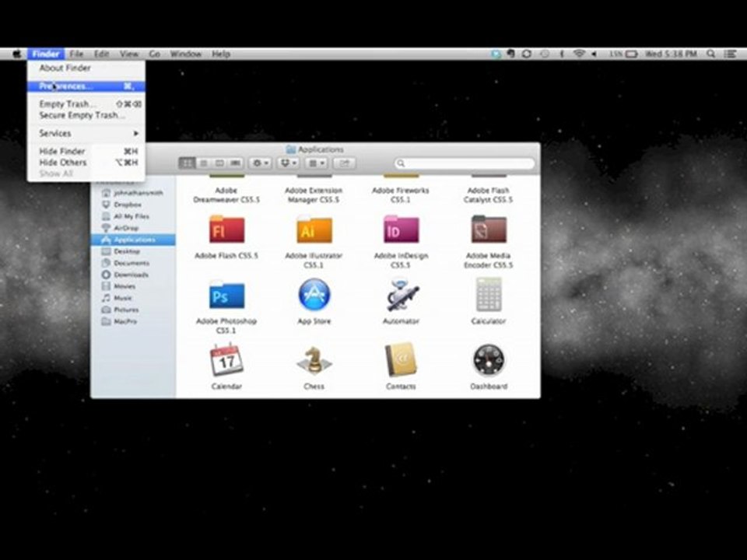Click the Finder search field
Screen dimensions: 747x560
tap(465, 163)
